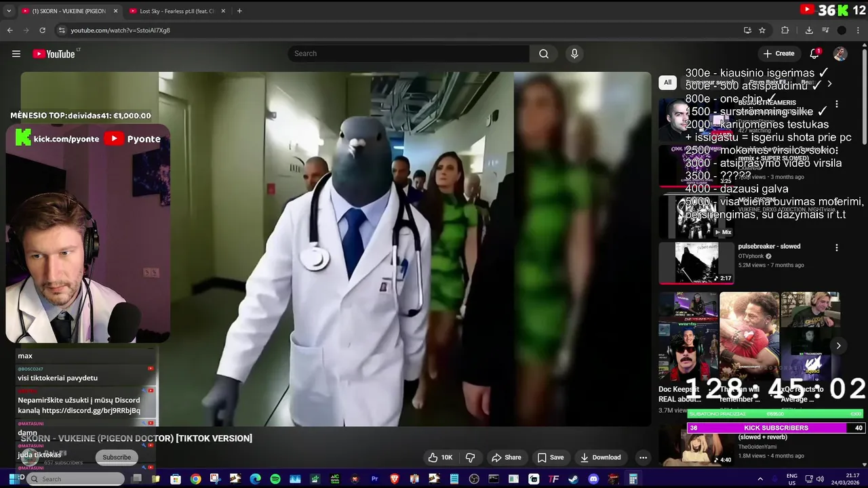Click the pigeon doctor video player
868x488 pixels.
[x=336, y=249]
